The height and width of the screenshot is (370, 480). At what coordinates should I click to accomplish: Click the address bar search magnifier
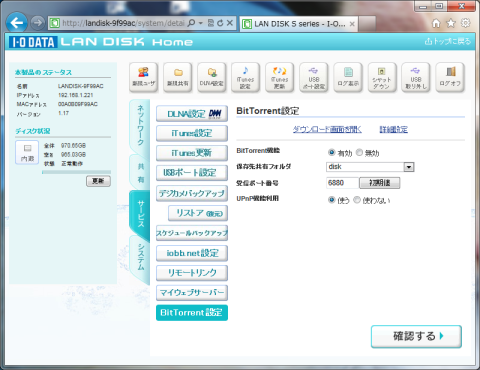point(191,23)
